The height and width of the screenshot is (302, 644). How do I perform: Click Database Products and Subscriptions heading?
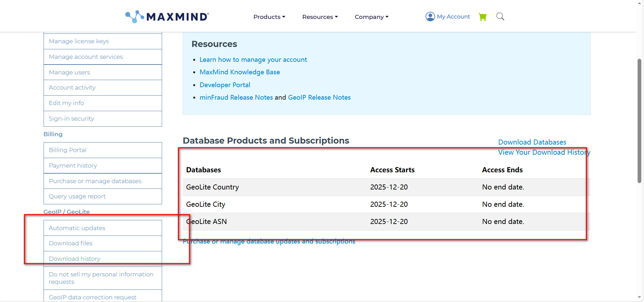[x=266, y=141]
